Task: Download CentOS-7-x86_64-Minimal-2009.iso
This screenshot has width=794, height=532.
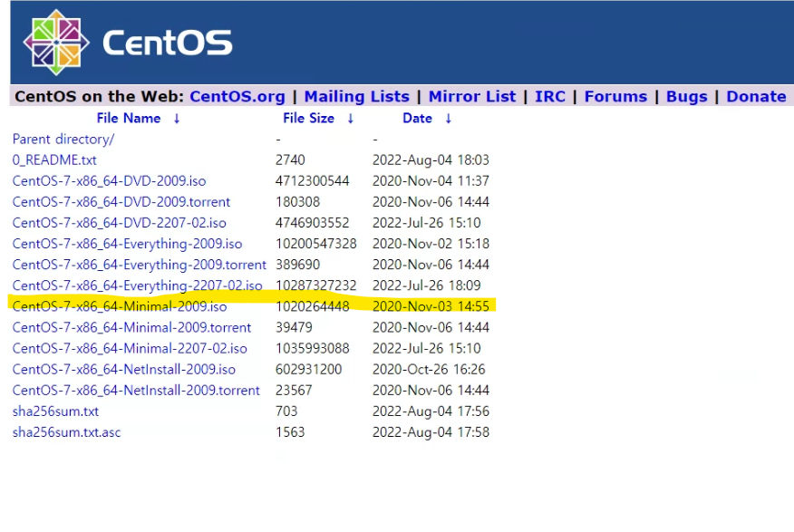Action: [x=120, y=306]
